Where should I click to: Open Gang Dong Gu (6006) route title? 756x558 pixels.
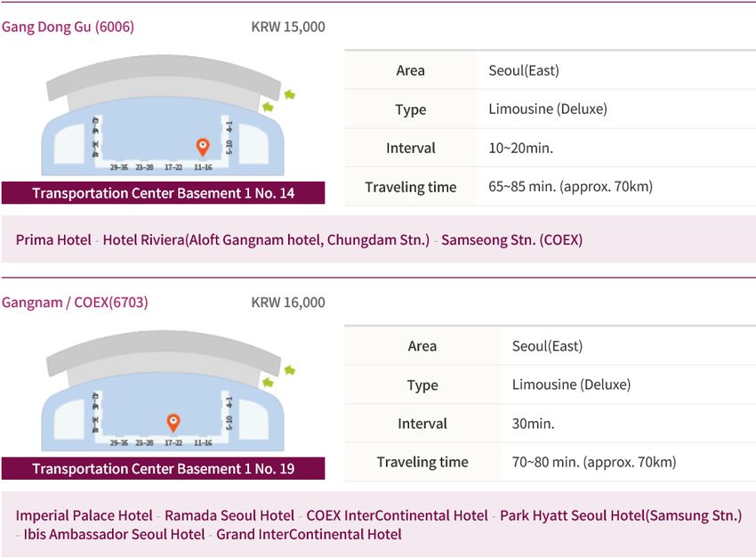point(68,27)
